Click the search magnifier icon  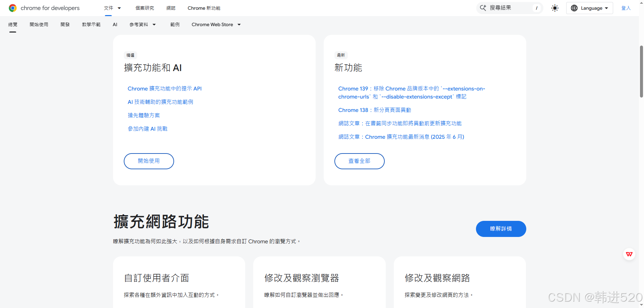483,8
